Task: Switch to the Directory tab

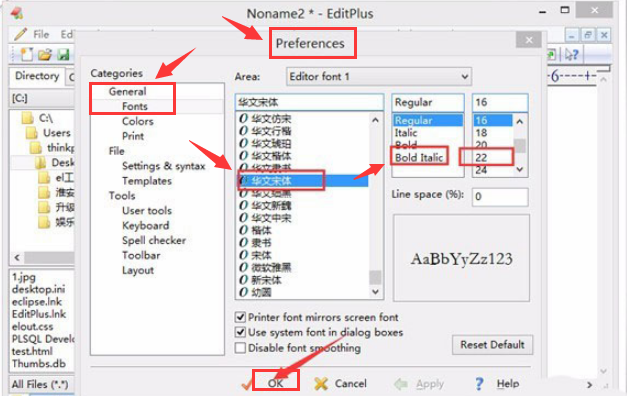Action: pyautogui.click(x=37, y=76)
